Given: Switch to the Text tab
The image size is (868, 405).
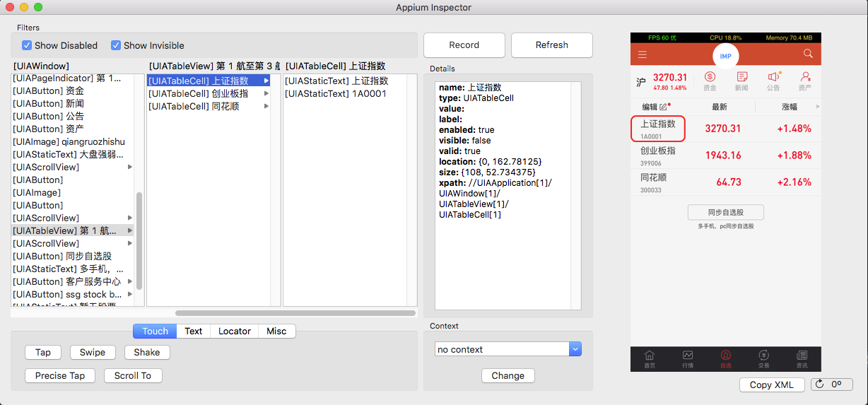Looking at the screenshot, I should (x=193, y=331).
